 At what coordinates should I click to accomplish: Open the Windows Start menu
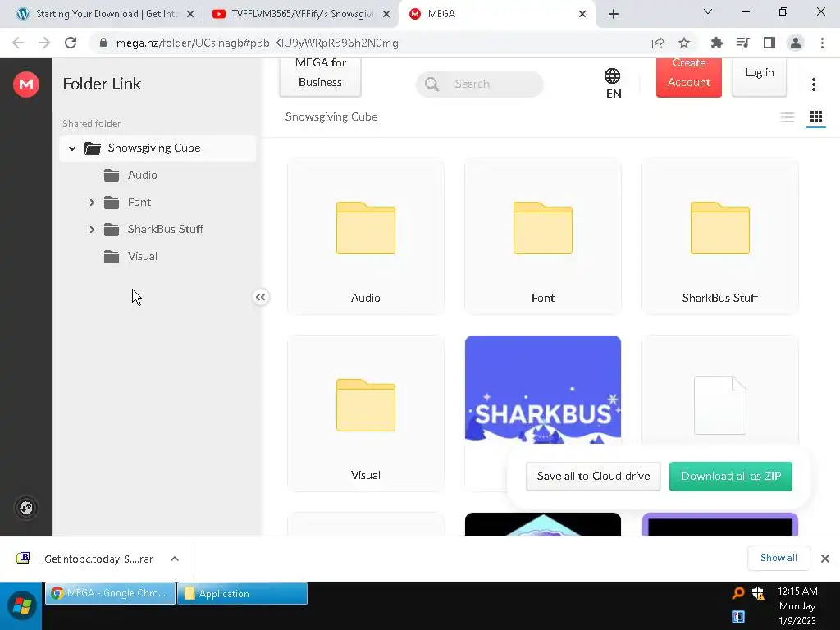(x=22, y=606)
